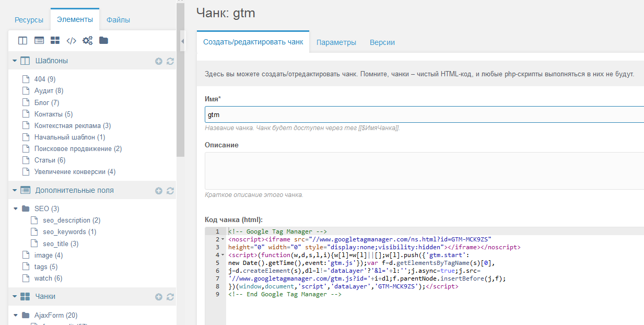Screen dimensions: 644x325
Task: Open the Версии tab
Action: click(x=382, y=42)
